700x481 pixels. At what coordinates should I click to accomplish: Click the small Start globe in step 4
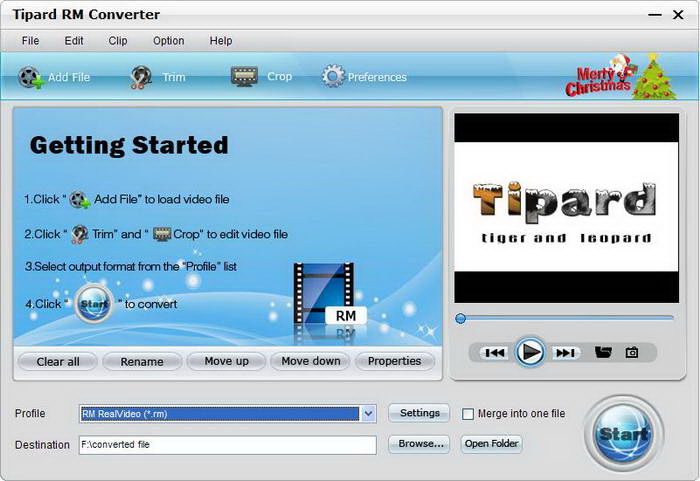(x=94, y=304)
